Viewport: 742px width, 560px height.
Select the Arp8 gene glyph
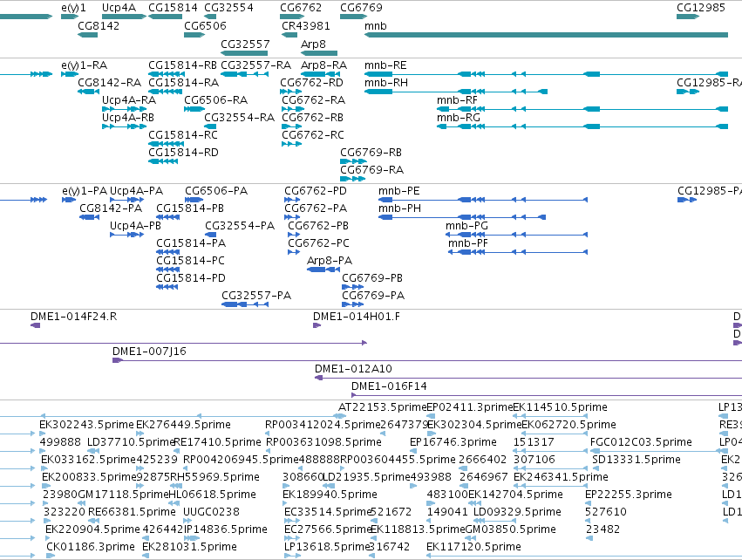coord(319,53)
